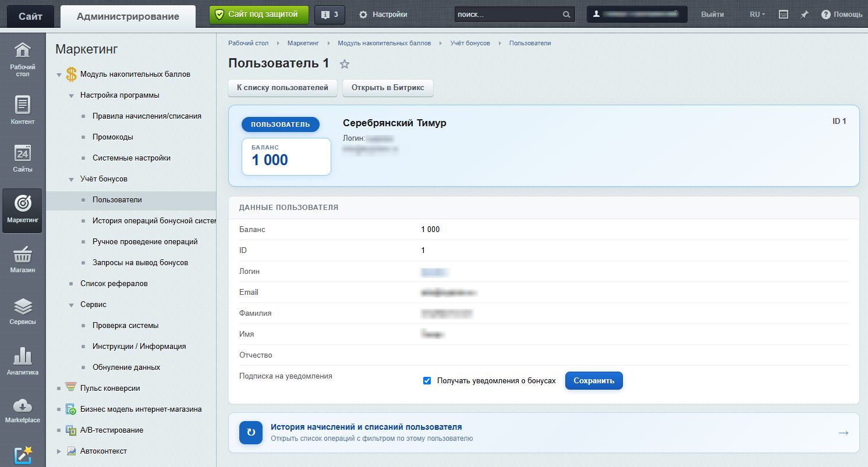Open the Marketplace cloud icon

tap(22, 409)
